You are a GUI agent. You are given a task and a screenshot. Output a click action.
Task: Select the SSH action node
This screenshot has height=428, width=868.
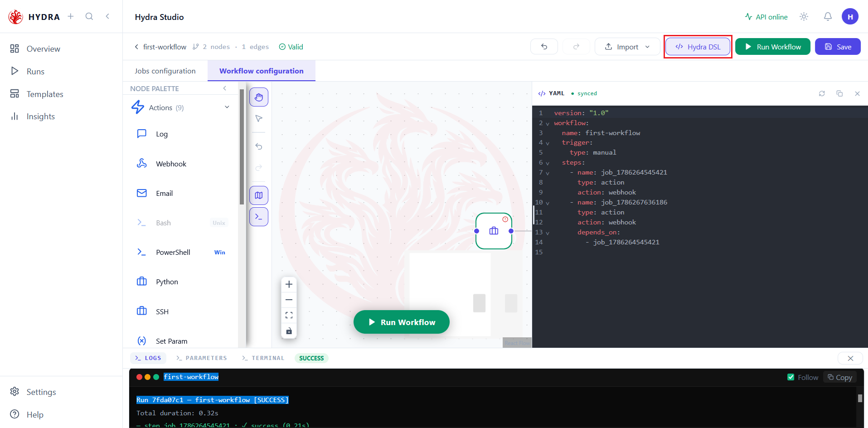pos(181,311)
